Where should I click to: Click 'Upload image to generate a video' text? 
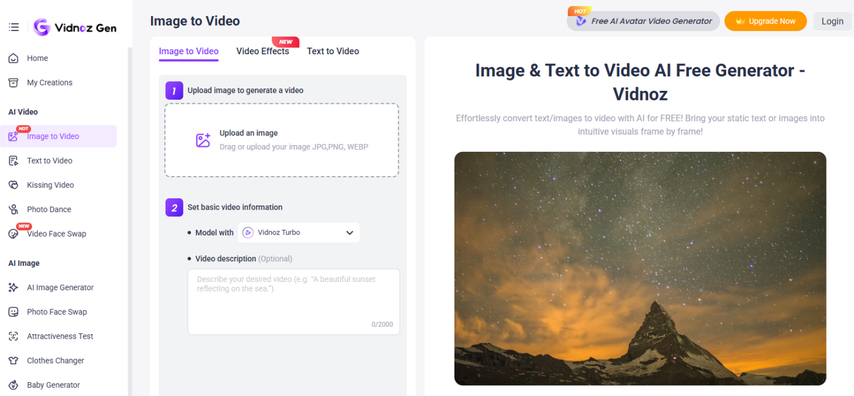pos(246,90)
